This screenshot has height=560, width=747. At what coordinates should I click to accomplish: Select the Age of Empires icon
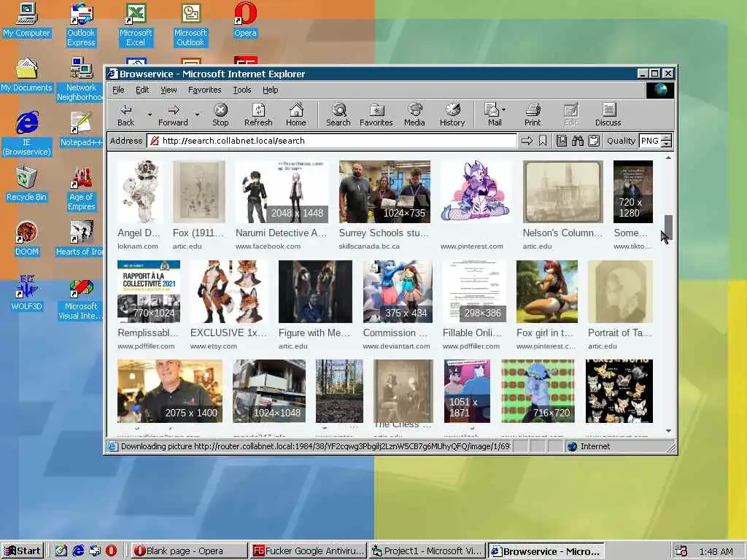81,189
